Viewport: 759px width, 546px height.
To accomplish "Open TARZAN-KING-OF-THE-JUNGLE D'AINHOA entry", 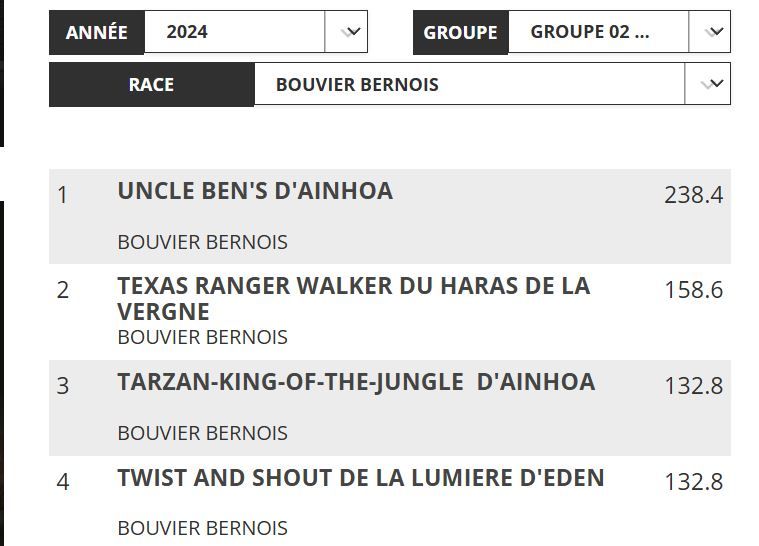I will (356, 382).
